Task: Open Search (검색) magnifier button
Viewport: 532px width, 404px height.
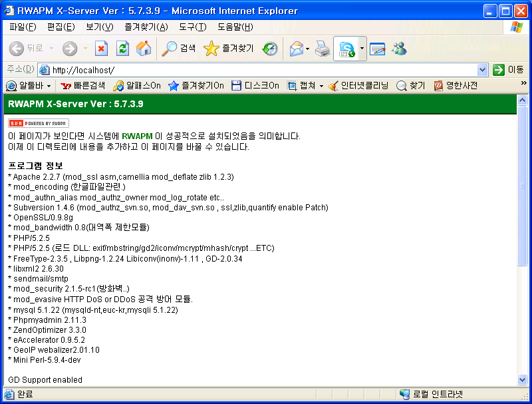Action: 178,49
